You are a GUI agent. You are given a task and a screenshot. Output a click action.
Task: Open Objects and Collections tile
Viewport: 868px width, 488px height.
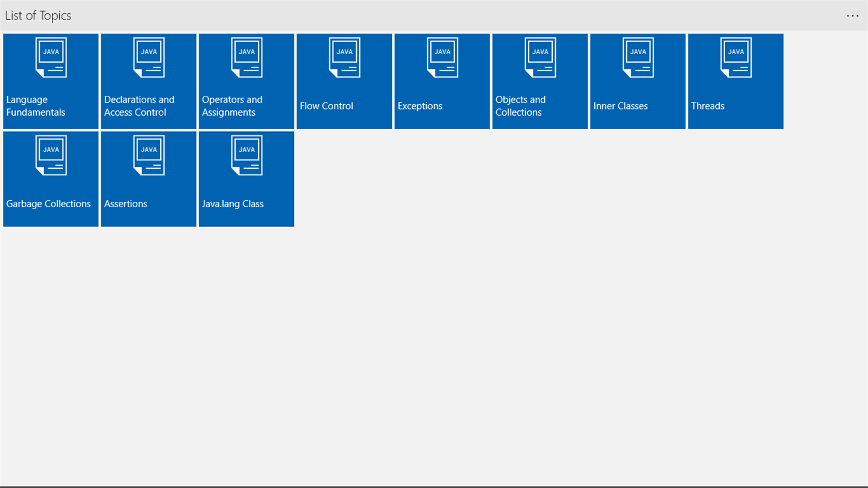540,81
